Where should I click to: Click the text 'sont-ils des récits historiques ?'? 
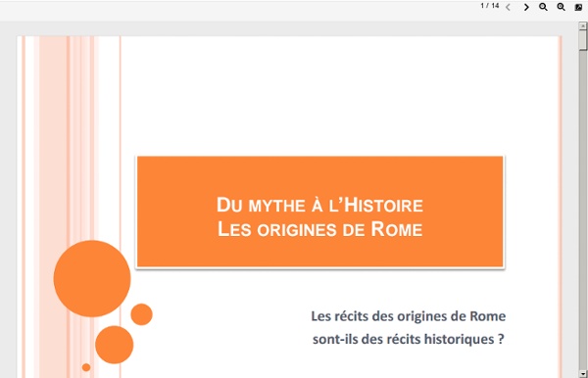[409, 339]
